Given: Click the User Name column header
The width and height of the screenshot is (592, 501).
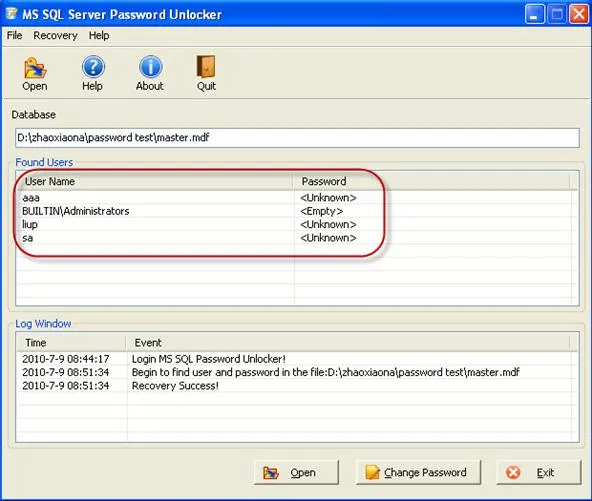Looking at the screenshot, I should (x=155, y=182).
